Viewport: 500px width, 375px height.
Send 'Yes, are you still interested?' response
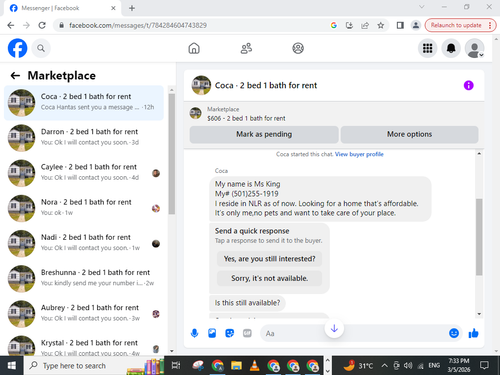pos(269,259)
